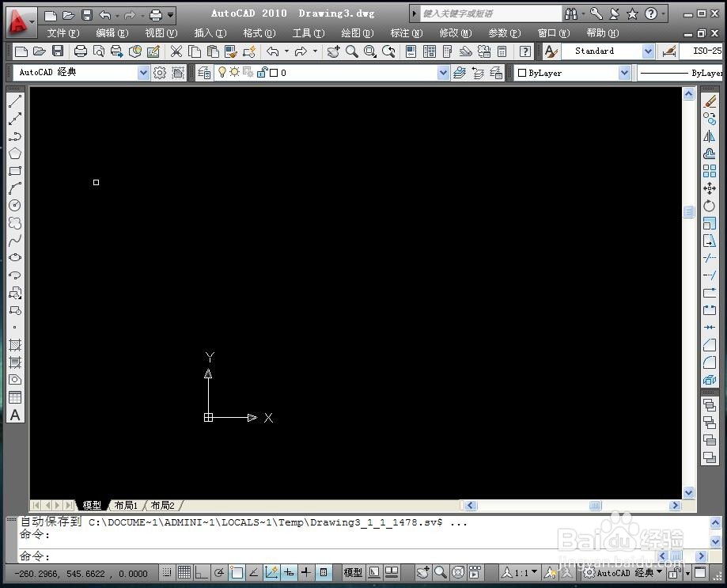
Task: Click the Save button in quick access toolbar
Action: tap(87, 15)
